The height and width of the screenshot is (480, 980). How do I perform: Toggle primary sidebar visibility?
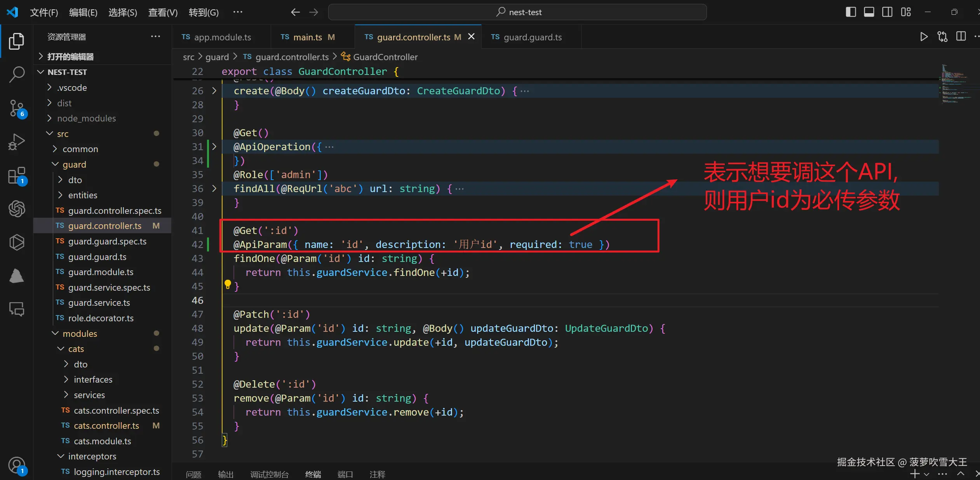point(851,12)
